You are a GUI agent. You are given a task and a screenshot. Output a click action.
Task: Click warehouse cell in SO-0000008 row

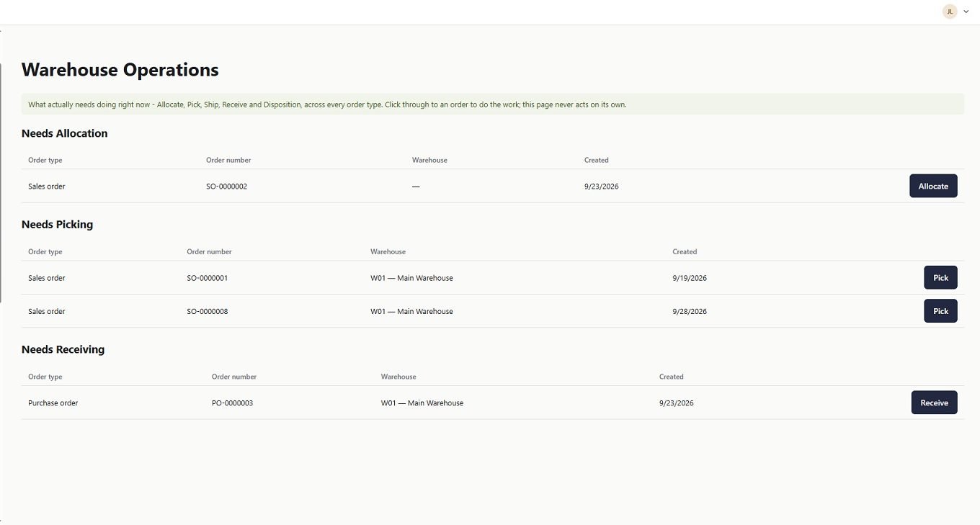411,312
